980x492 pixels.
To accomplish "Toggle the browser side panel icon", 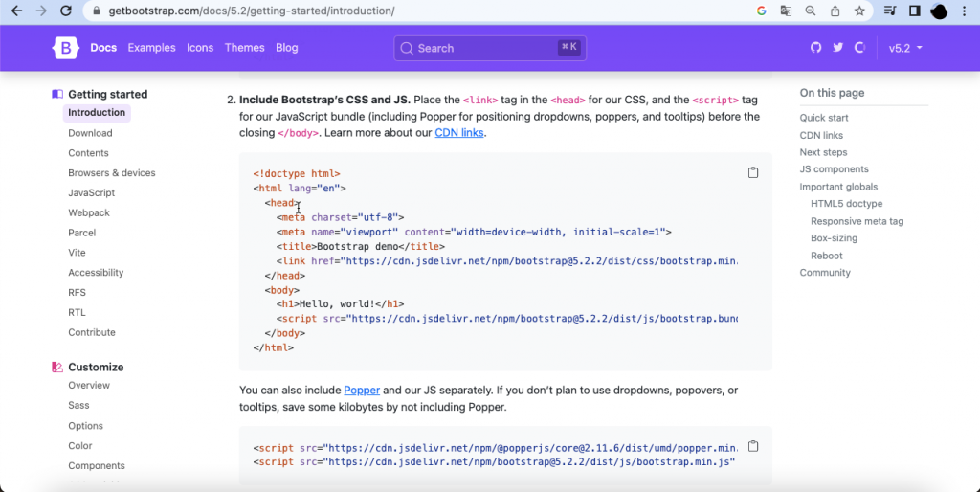I will coord(914,11).
